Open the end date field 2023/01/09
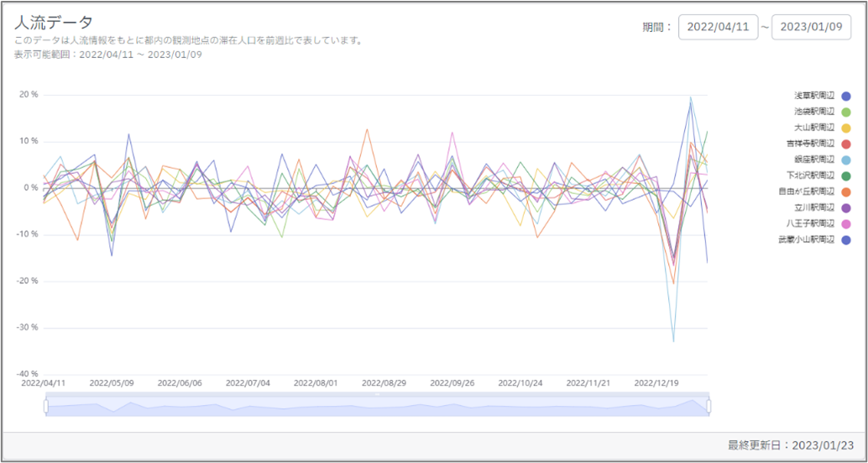The image size is (868, 463). pos(811,27)
